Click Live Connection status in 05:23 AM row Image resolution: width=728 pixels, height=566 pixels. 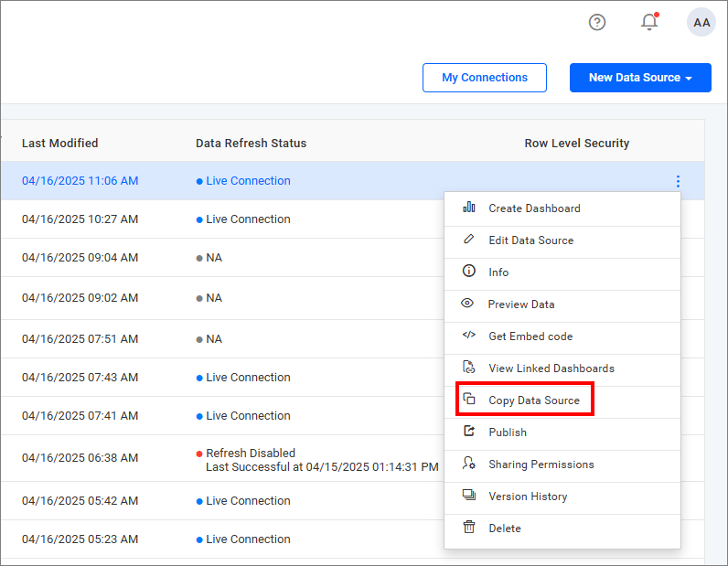pyautogui.click(x=249, y=539)
